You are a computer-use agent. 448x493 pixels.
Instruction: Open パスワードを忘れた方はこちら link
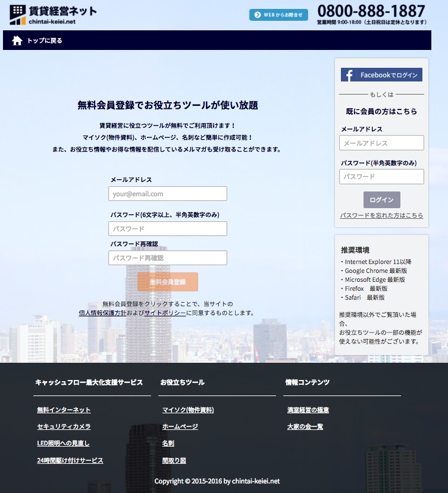point(381,215)
